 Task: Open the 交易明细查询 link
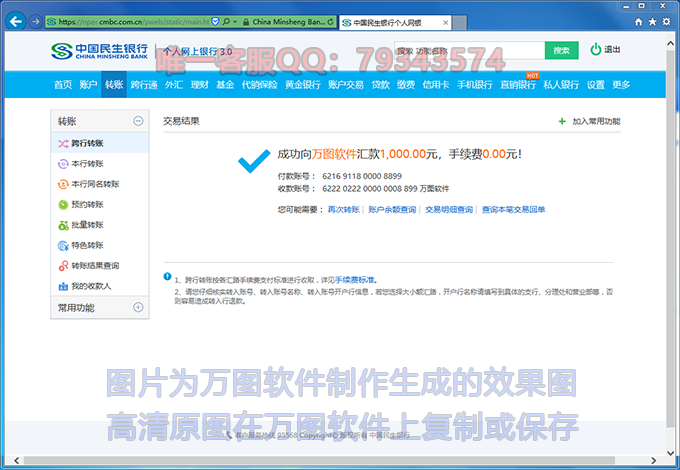pos(449,210)
